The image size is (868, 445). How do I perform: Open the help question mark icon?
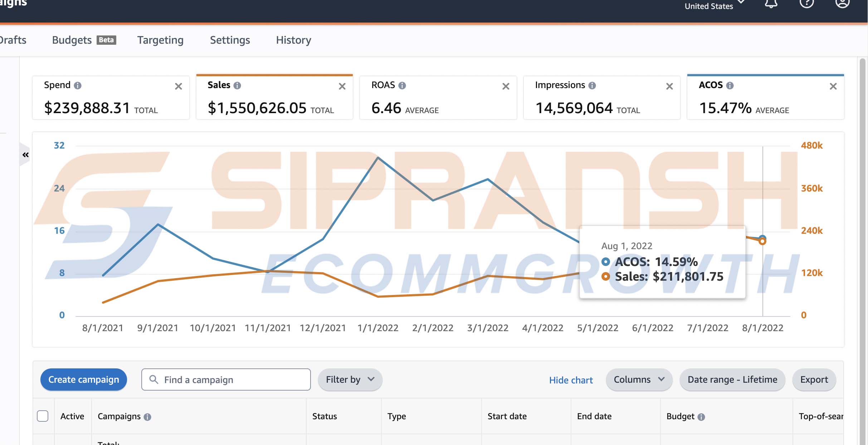click(x=806, y=4)
